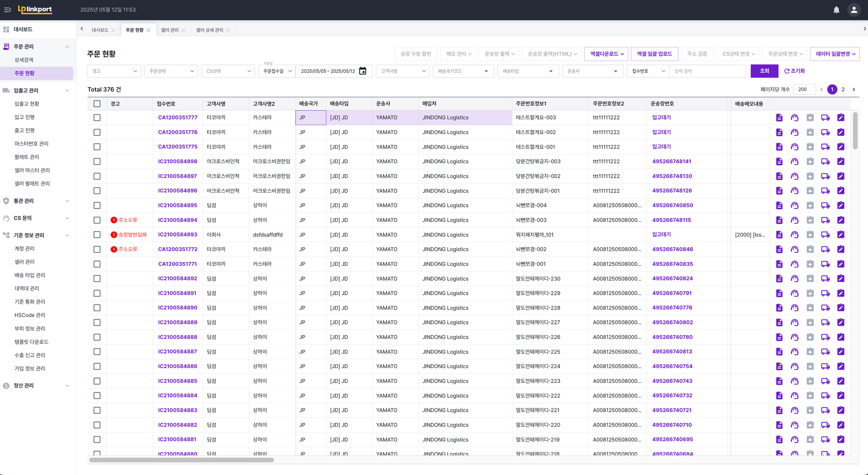Open the date range calendar picker icon
Viewport: 868px width, 475px height.
[x=362, y=71]
